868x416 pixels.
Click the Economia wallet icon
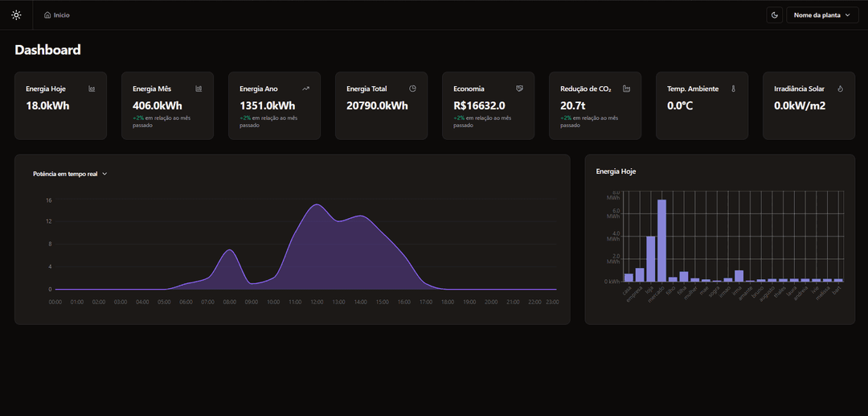(x=519, y=89)
